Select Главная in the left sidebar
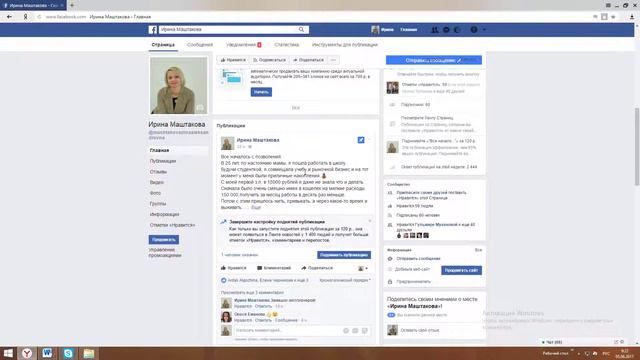The height and width of the screenshot is (360, 640). coord(159,151)
